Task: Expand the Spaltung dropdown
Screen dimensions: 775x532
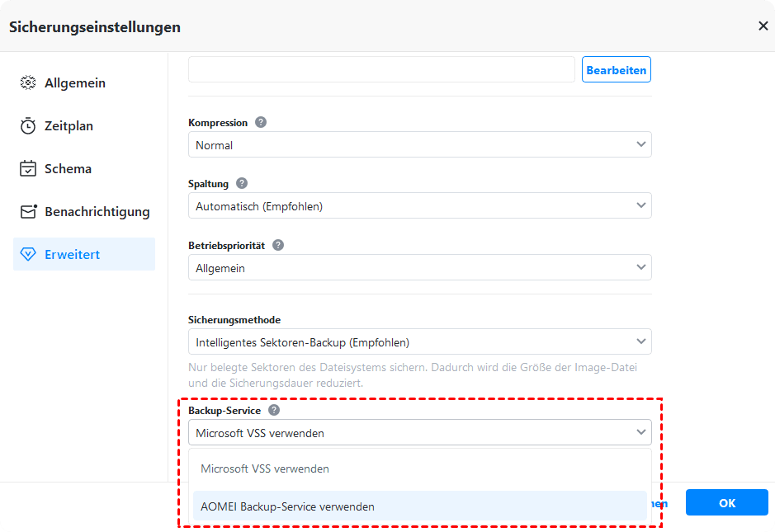Action: 419,206
